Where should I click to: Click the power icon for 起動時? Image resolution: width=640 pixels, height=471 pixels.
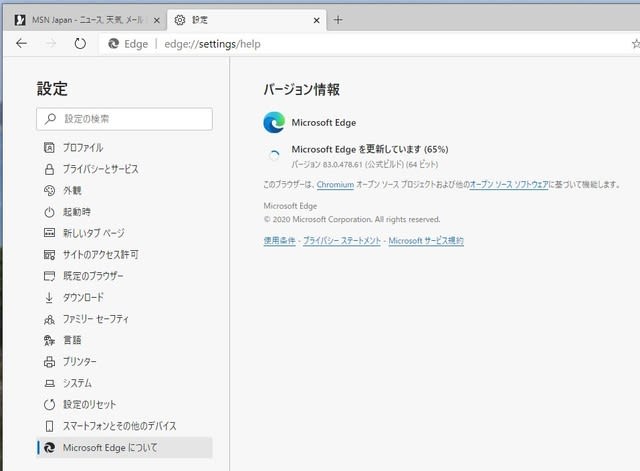click(49, 212)
